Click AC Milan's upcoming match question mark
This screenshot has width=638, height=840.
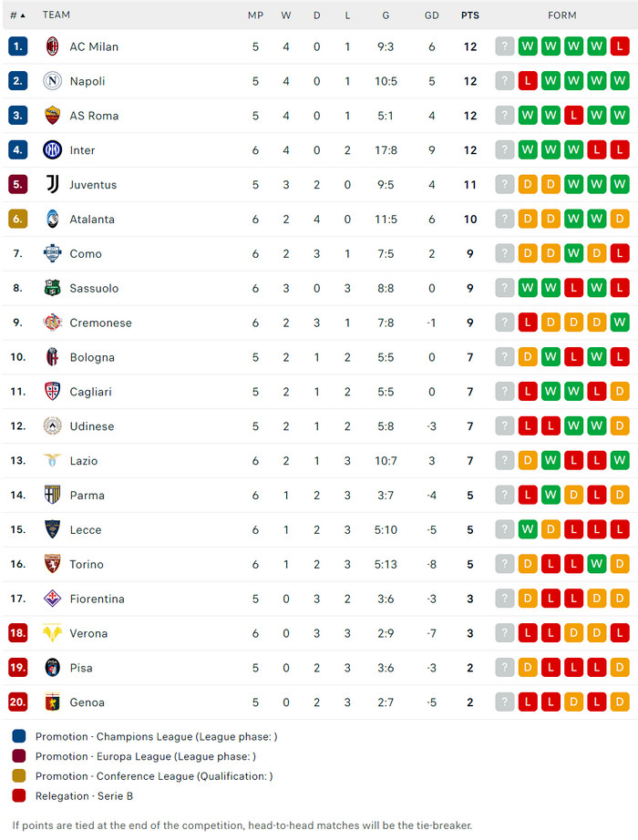(505, 46)
